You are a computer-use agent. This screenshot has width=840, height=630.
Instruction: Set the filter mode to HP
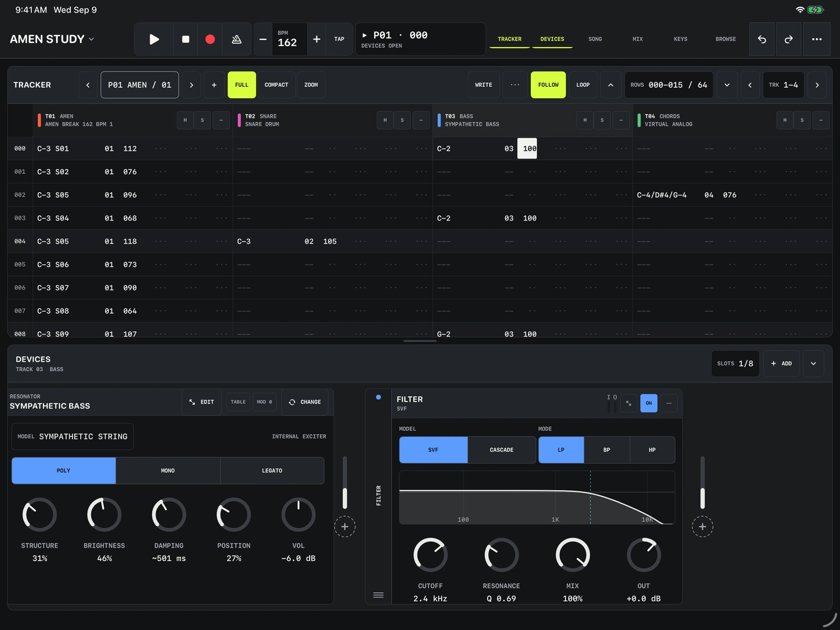pyautogui.click(x=652, y=450)
